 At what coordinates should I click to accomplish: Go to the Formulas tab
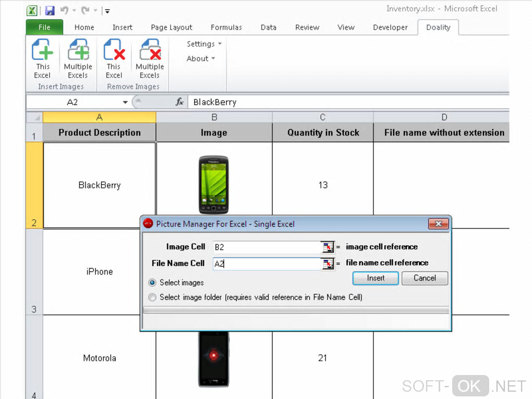pyautogui.click(x=226, y=28)
